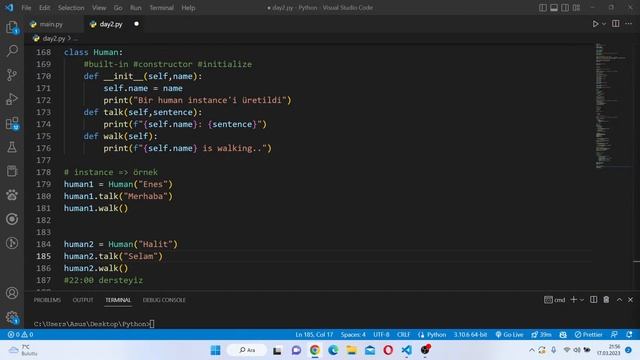
Task: Open the Source Control view
Action: [x=12, y=75]
